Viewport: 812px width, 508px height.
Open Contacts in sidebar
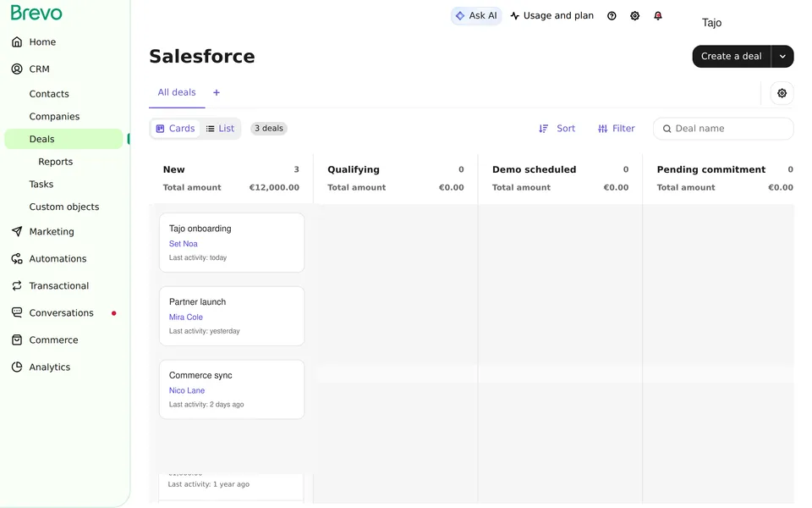click(x=49, y=94)
